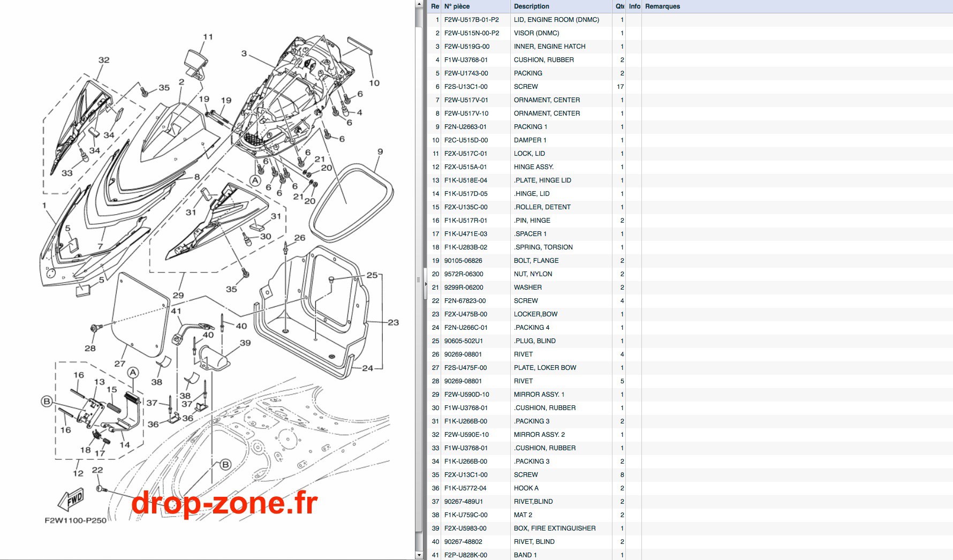Select BOX, FIRE EXTINGUISHER row
The image size is (953, 560).
click(x=690, y=528)
